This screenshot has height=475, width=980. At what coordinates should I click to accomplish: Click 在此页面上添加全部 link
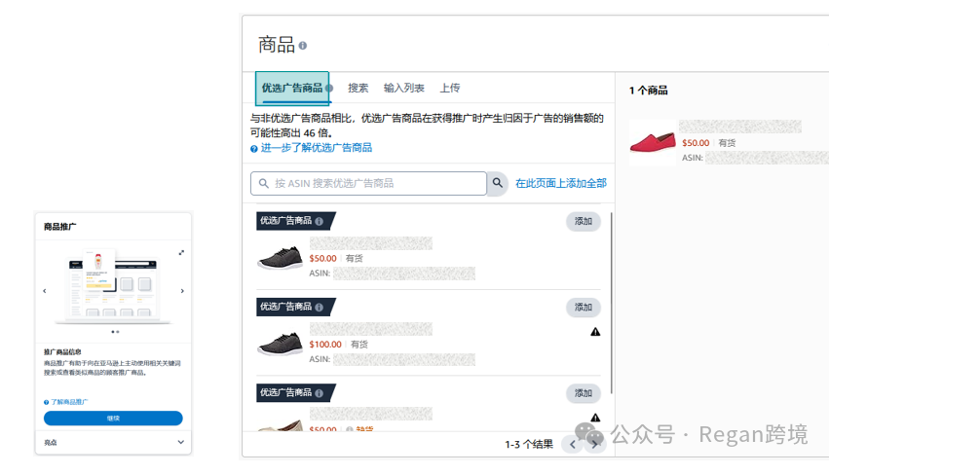pos(560,183)
